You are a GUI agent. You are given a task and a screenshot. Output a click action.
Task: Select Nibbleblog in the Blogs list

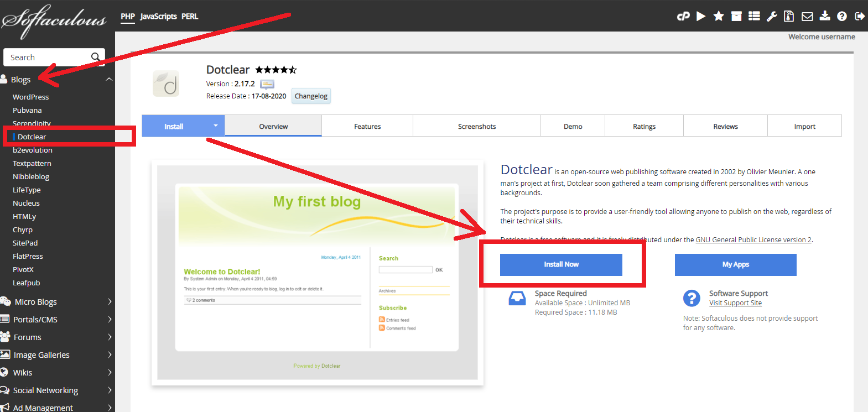click(x=31, y=176)
